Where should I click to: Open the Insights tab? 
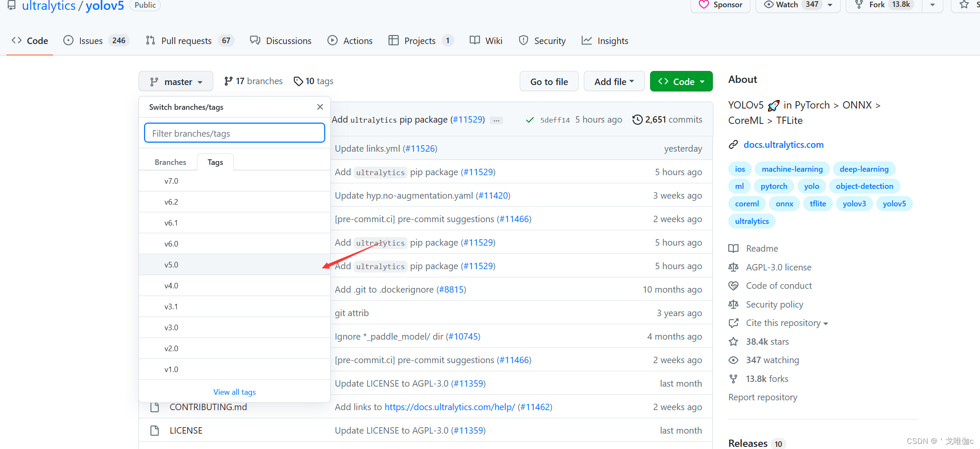point(605,41)
